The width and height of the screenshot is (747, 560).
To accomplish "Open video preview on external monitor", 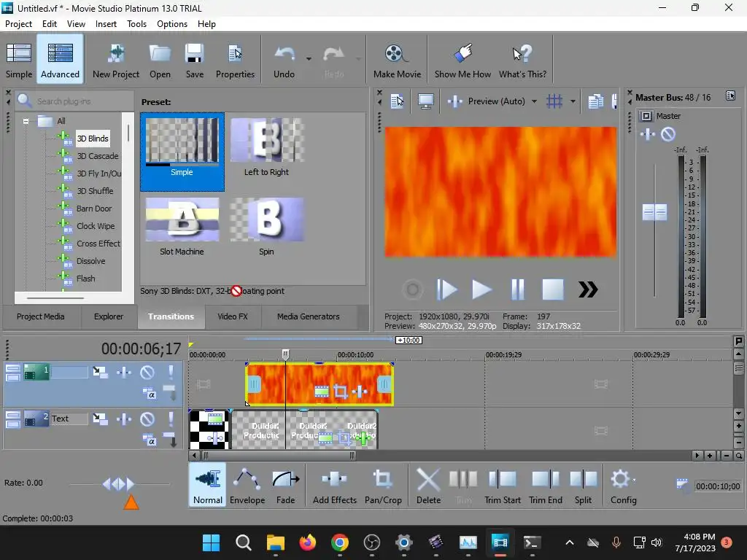I will click(x=425, y=101).
